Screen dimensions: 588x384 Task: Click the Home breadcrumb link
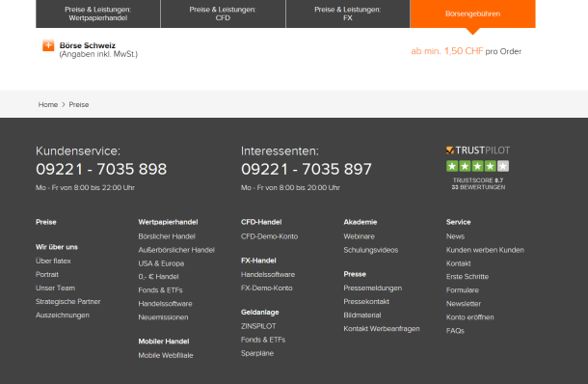tap(48, 105)
